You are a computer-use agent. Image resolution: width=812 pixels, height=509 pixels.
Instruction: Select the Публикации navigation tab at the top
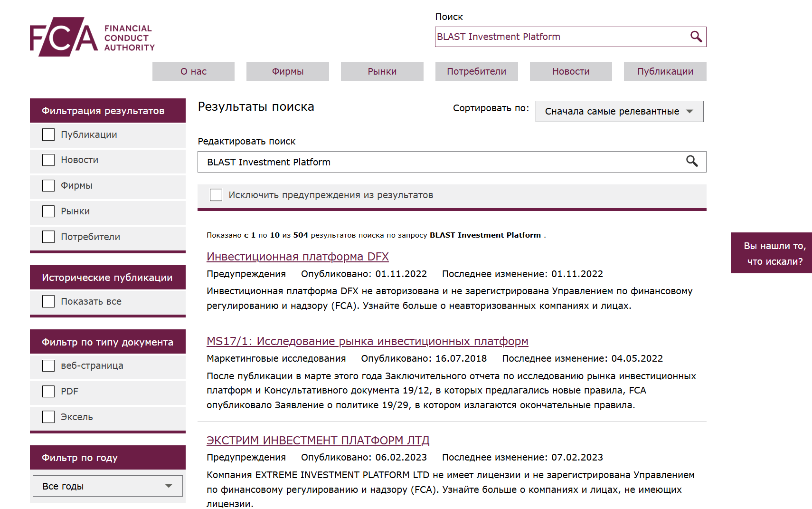[665, 71]
